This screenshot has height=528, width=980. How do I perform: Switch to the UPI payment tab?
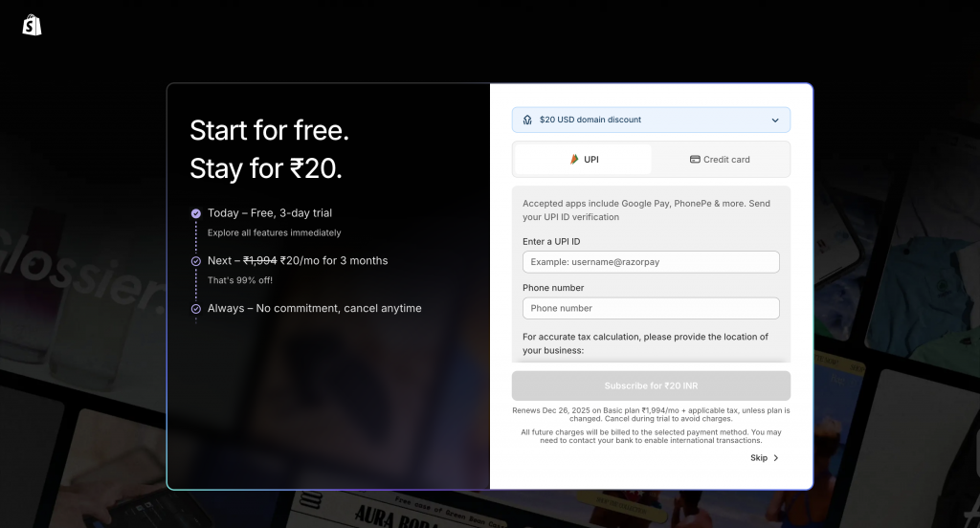click(584, 160)
